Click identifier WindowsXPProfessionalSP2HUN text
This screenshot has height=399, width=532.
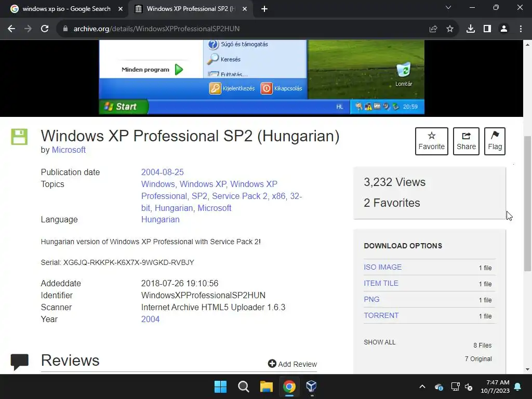pyautogui.click(x=203, y=296)
